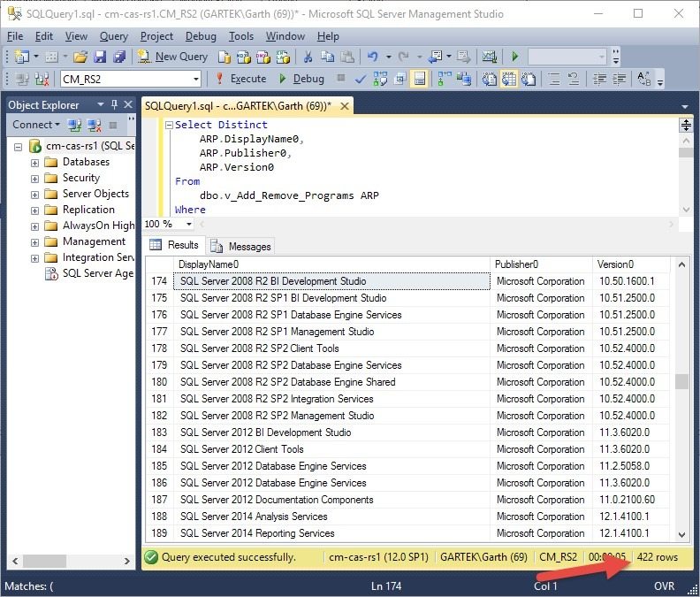Switch to the Messages tab
Screen dimensions: 700x597
[x=241, y=246]
